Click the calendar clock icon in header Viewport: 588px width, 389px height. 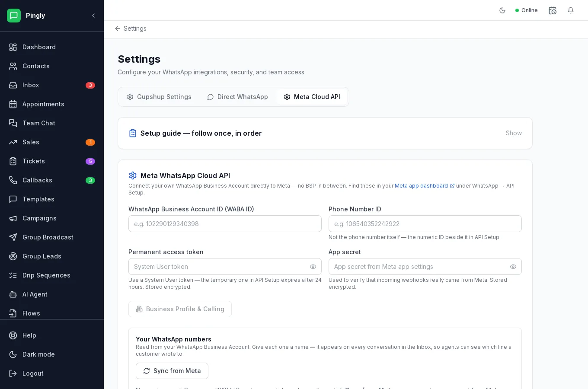pos(553,10)
